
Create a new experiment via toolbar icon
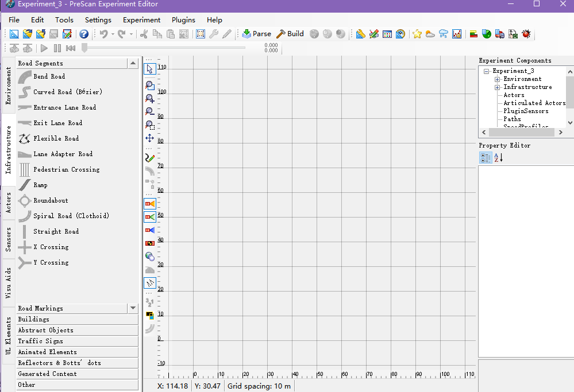[x=14, y=34]
